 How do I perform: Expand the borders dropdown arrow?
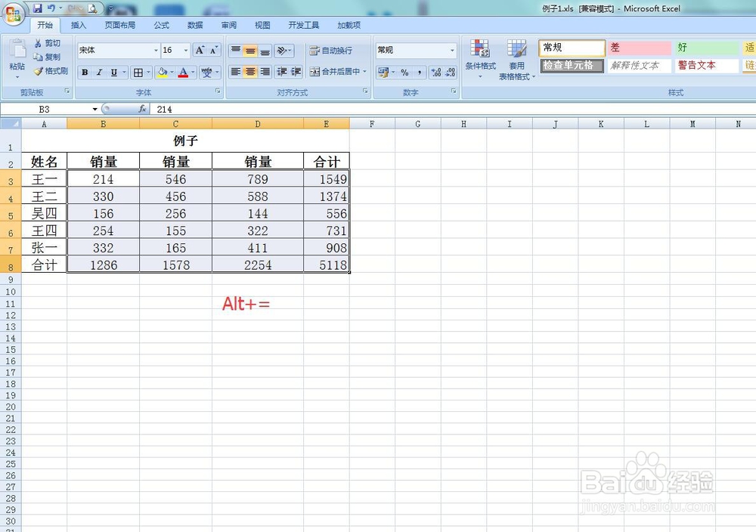click(x=148, y=73)
